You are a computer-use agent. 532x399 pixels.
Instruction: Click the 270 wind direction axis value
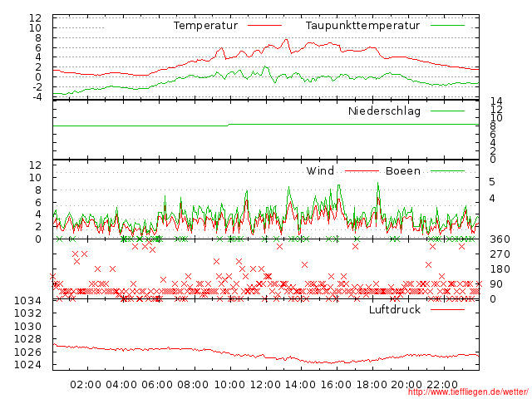pyautogui.click(x=500, y=254)
